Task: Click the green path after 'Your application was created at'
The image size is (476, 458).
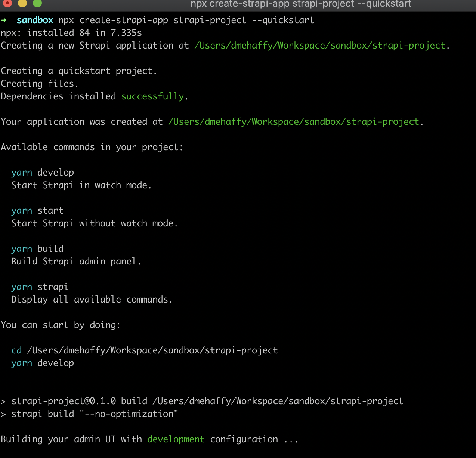Action: 294,122
